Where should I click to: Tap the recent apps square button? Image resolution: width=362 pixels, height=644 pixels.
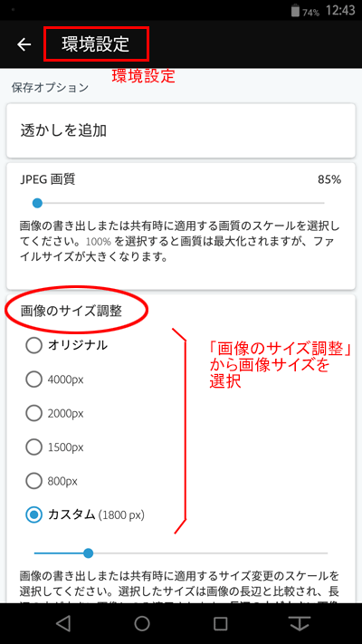click(x=221, y=623)
